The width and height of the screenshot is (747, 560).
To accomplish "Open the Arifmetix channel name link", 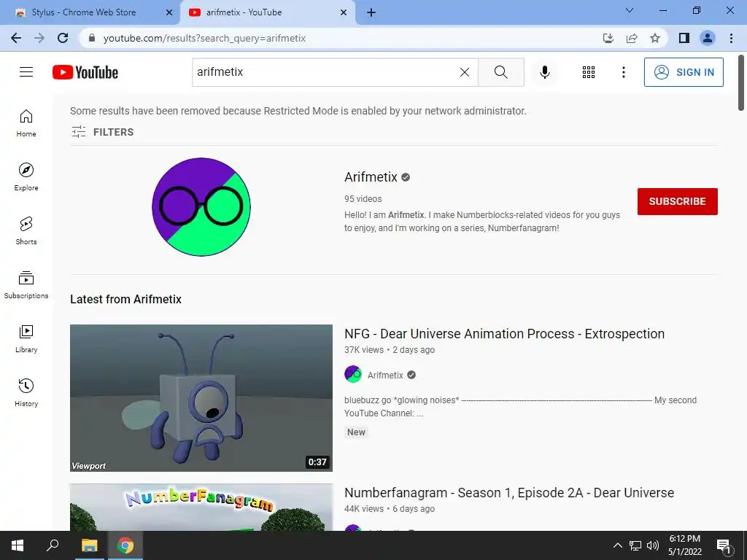I will pos(371,177).
